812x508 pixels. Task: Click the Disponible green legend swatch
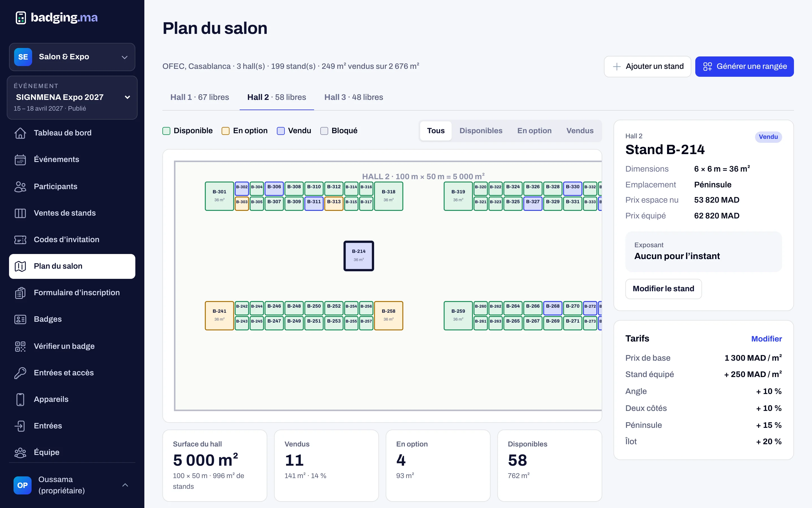click(x=166, y=131)
